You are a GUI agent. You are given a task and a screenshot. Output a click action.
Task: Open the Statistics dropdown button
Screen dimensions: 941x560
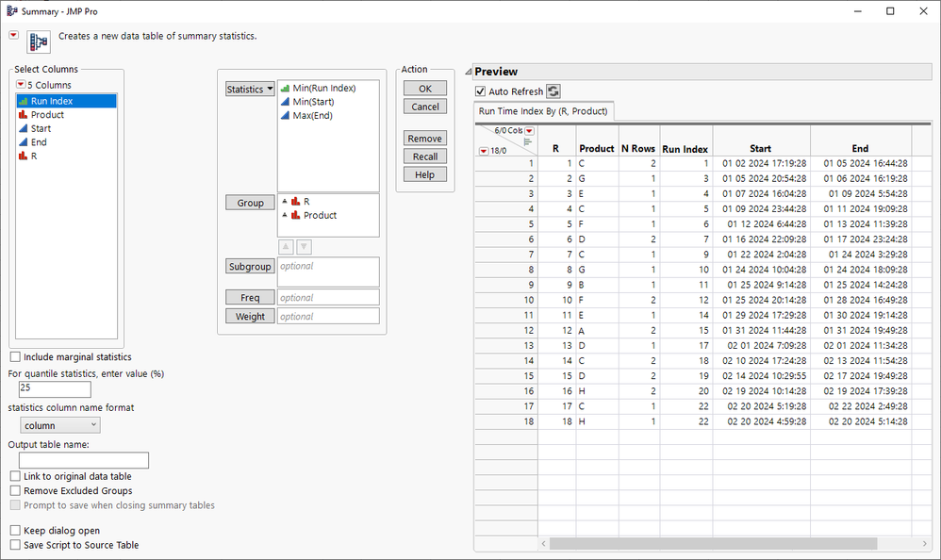coord(250,89)
